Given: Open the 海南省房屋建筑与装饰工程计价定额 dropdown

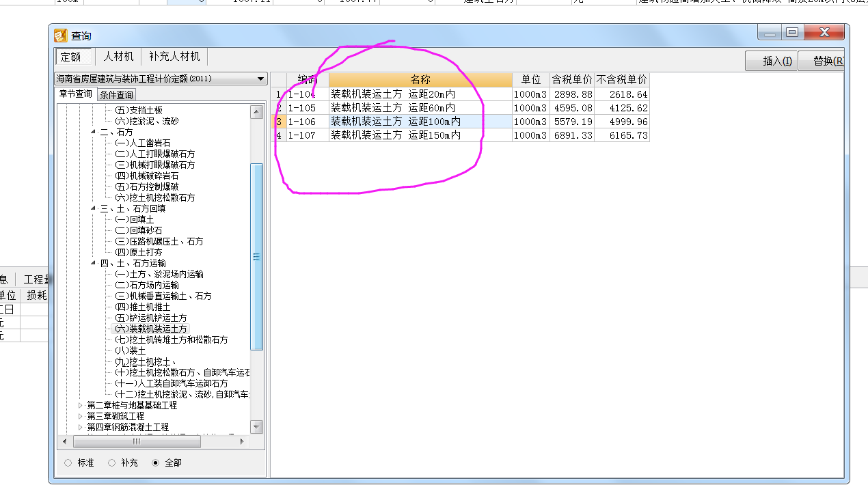Looking at the screenshot, I should (x=161, y=79).
